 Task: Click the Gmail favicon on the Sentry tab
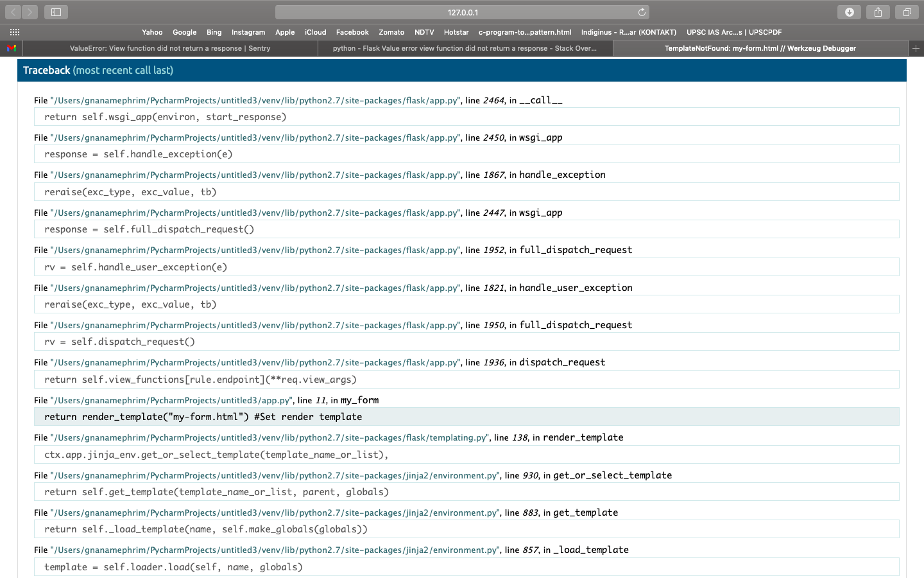[x=11, y=48]
